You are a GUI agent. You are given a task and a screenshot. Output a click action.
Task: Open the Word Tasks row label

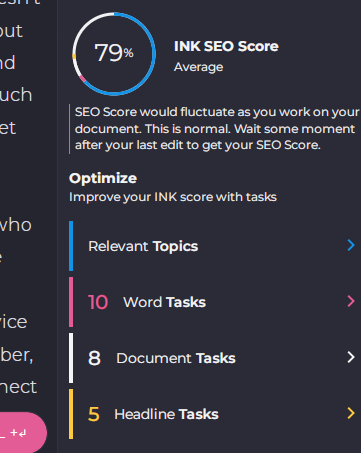click(164, 302)
